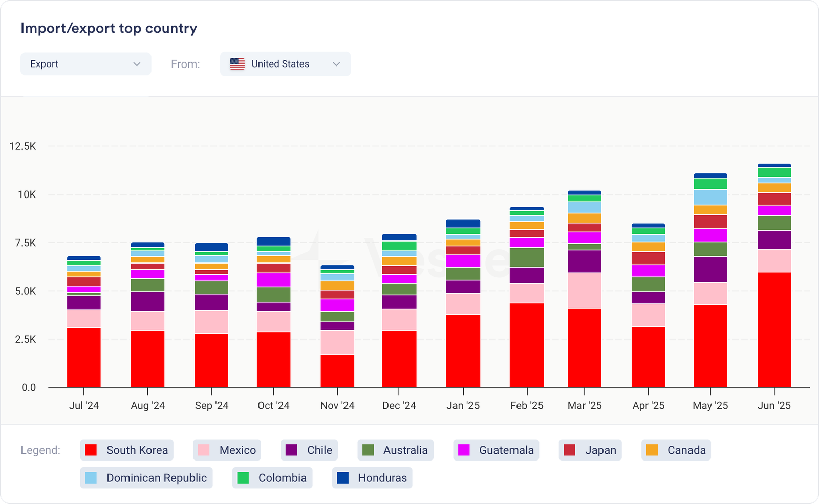Click the May '25 Chile purple segment

point(710,269)
